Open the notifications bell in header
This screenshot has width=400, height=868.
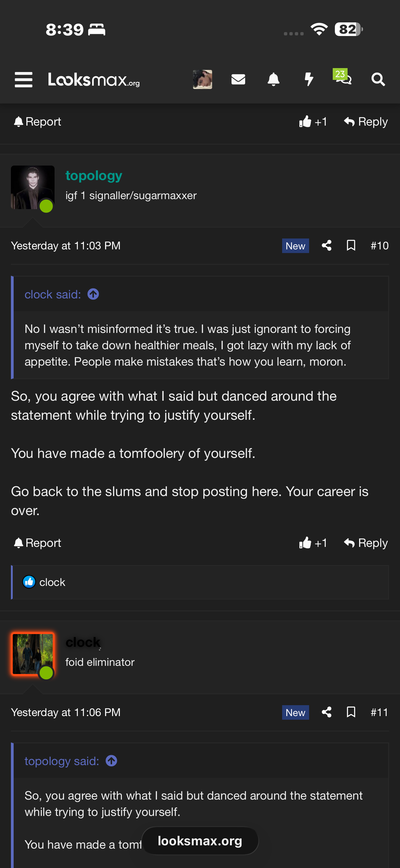273,80
